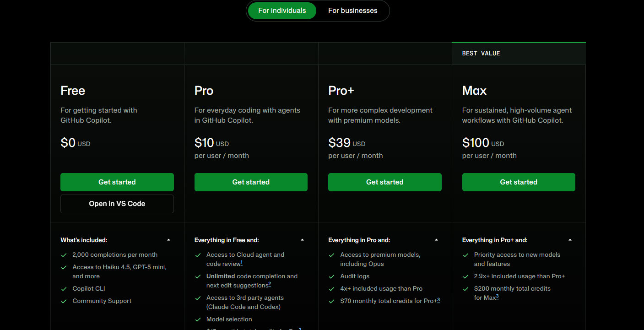
Task: Open footnote 2 next to next edit suggestions
Action: (270, 284)
